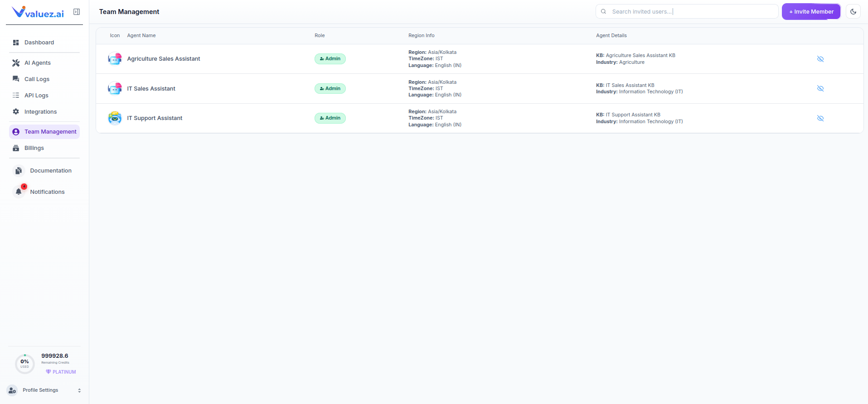Click the Profile Settings user icon
Screen dimensions: 868x404
pos(12,390)
